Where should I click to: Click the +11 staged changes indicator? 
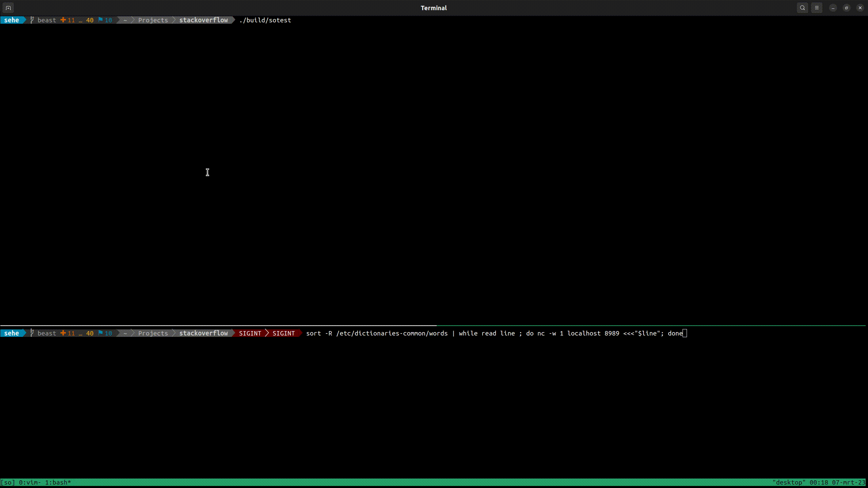click(67, 20)
